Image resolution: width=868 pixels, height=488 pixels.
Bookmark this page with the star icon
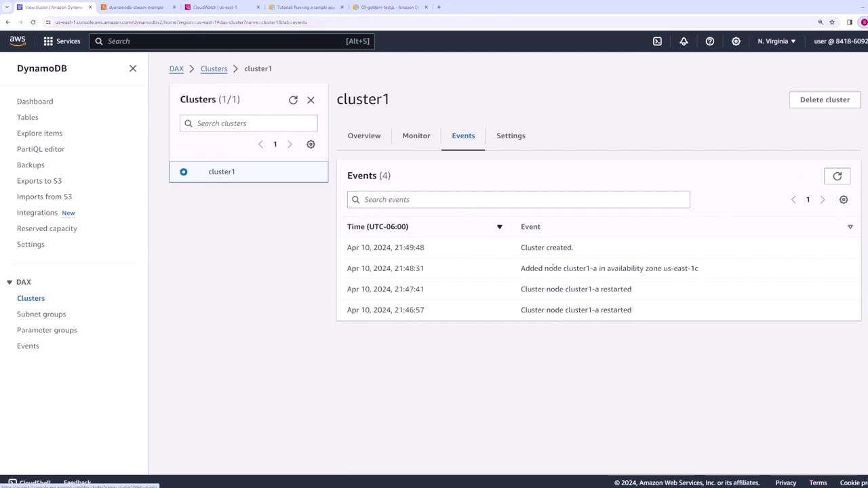point(832,22)
